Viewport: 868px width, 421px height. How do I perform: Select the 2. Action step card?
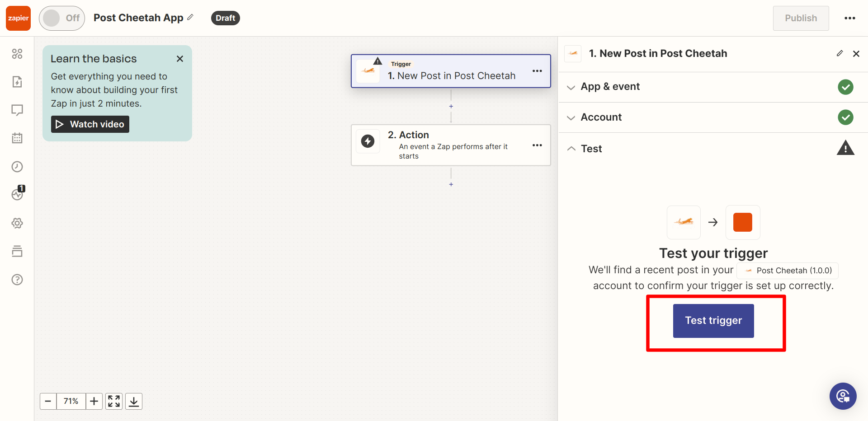451,145
